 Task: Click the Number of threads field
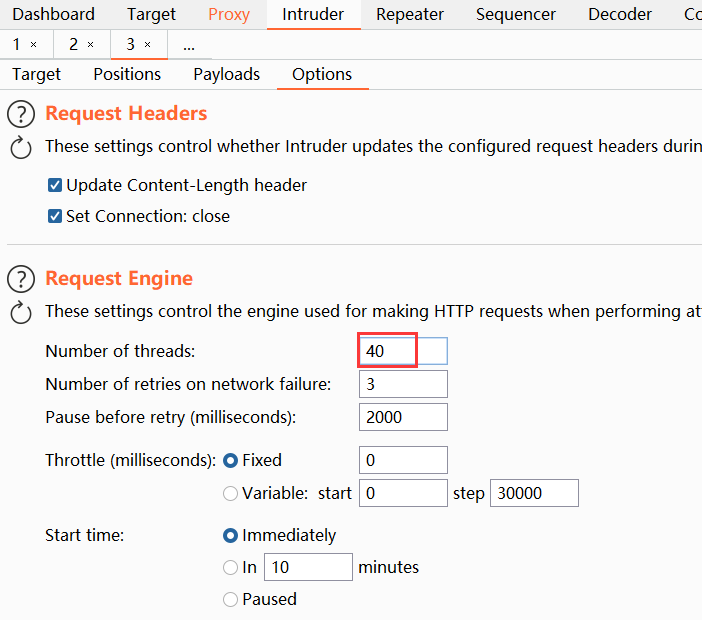tap(402, 351)
